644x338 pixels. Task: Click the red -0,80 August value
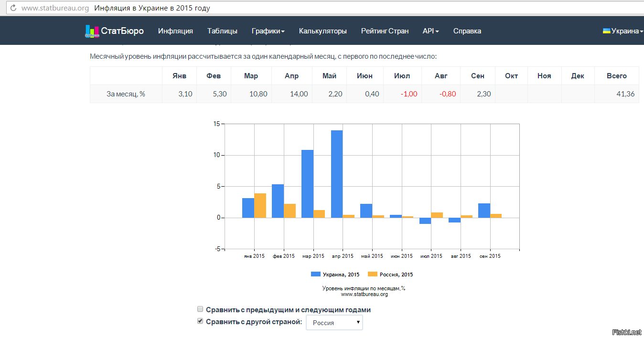pos(448,94)
